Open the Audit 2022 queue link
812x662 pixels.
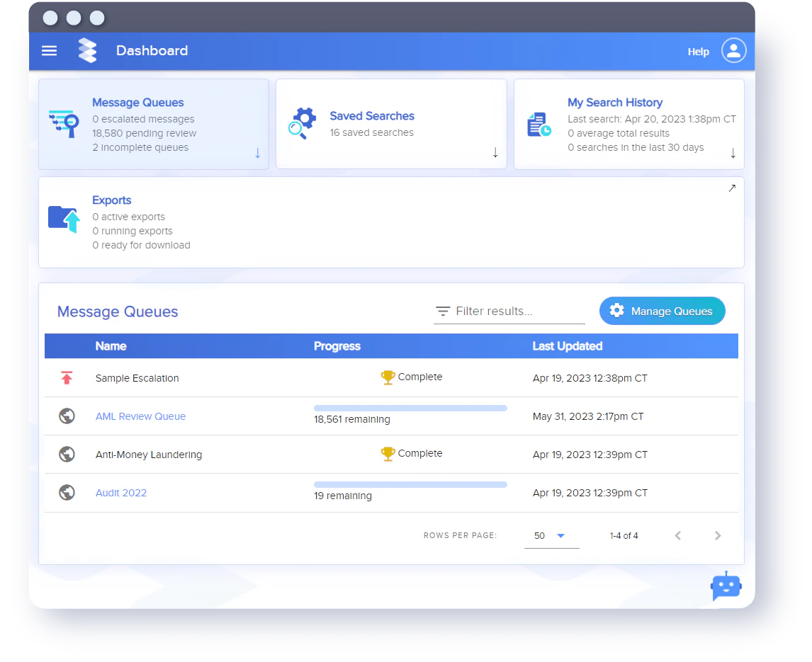[x=121, y=493]
